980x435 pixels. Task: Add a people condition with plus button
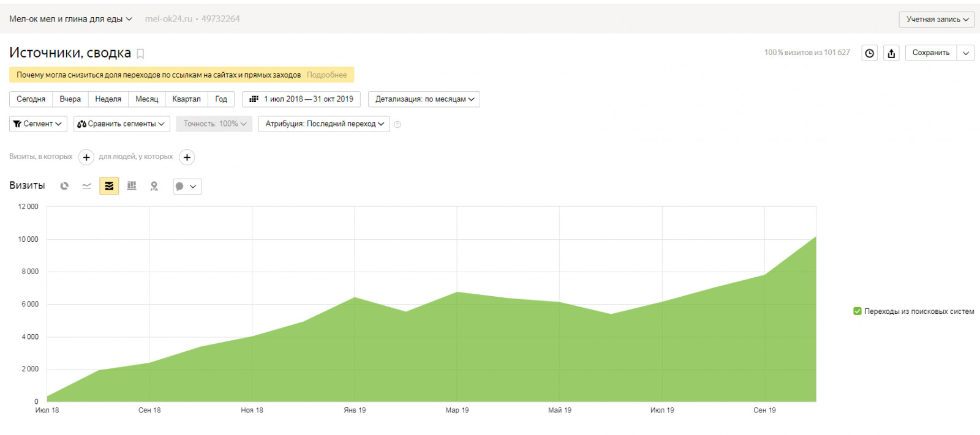click(187, 157)
